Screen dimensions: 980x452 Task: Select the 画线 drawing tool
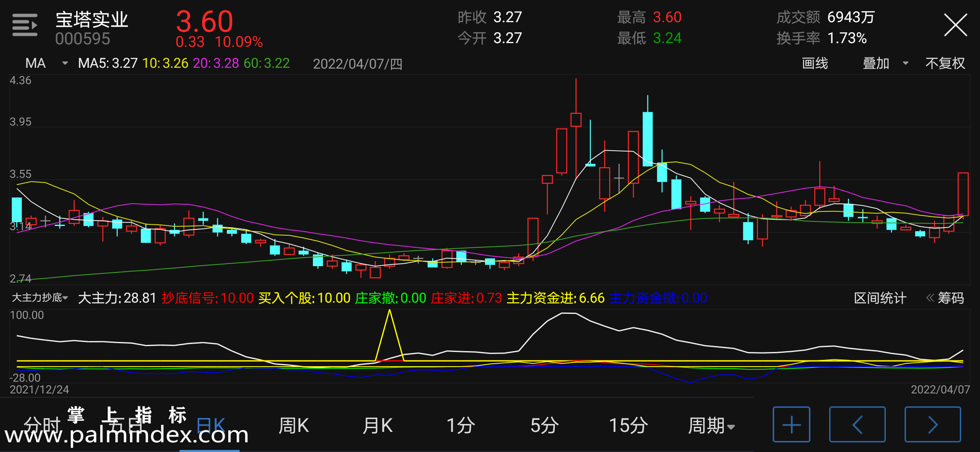[815, 63]
